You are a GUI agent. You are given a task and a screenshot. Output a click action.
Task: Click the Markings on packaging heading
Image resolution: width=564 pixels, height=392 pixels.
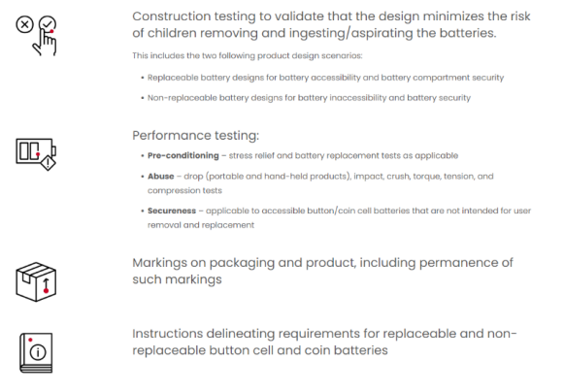pyautogui.click(x=322, y=271)
